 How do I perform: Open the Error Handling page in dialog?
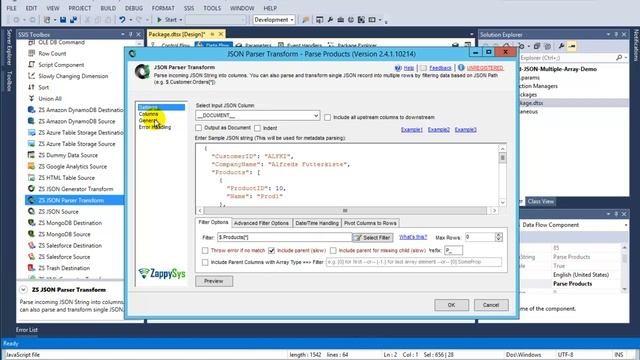[x=155, y=127]
